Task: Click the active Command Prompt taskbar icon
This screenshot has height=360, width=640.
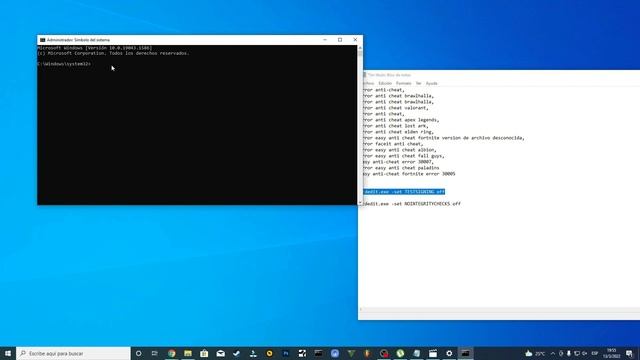Action: tap(465, 353)
